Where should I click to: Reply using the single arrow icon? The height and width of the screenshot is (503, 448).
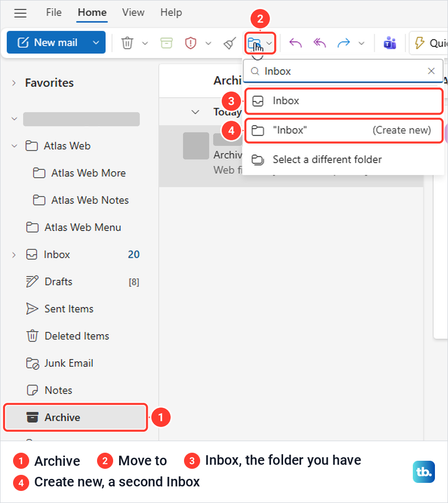[x=295, y=43]
